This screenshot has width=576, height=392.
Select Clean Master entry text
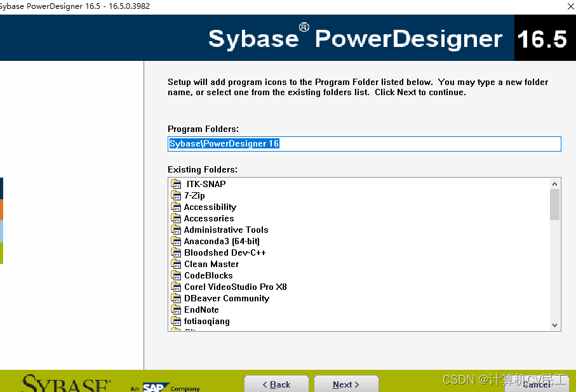pyautogui.click(x=211, y=264)
